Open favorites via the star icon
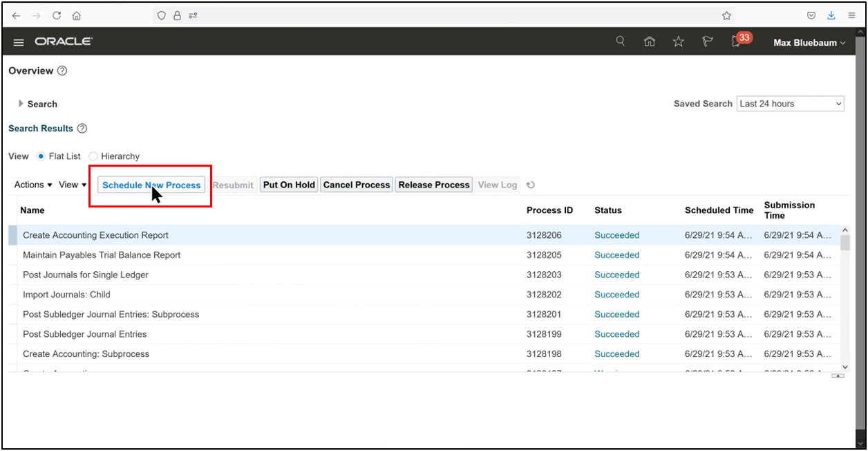This screenshot has width=868, height=451. coord(678,42)
